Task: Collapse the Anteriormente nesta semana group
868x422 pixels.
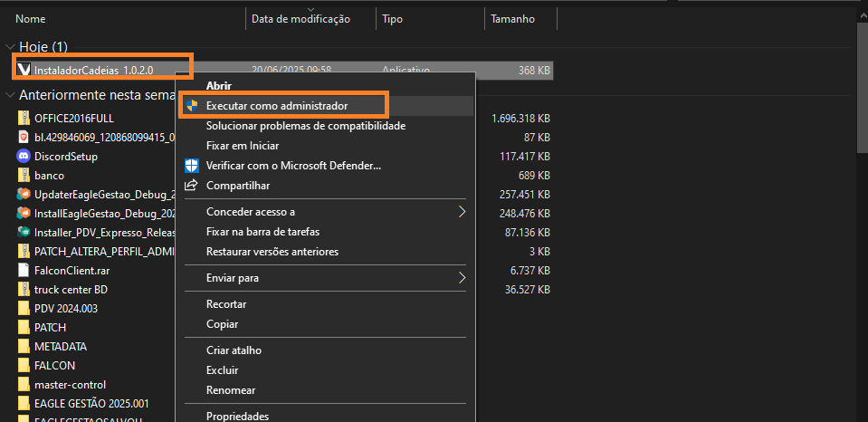Action: point(10,94)
